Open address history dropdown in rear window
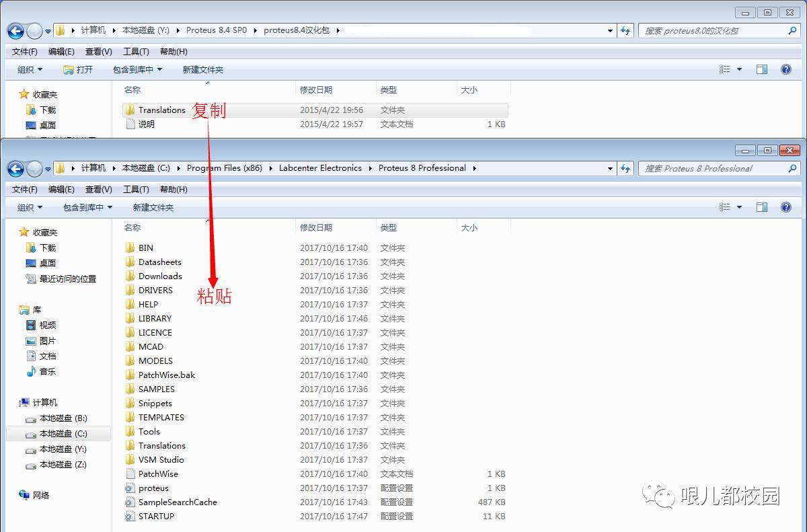The height and width of the screenshot is (532, 807). (610, 30)
